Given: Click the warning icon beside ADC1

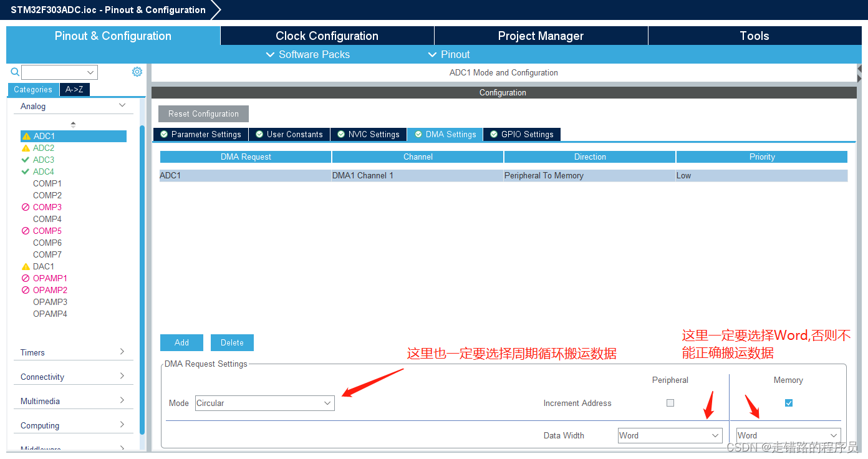Looking at the screenshot, I should tap(26, 136).
